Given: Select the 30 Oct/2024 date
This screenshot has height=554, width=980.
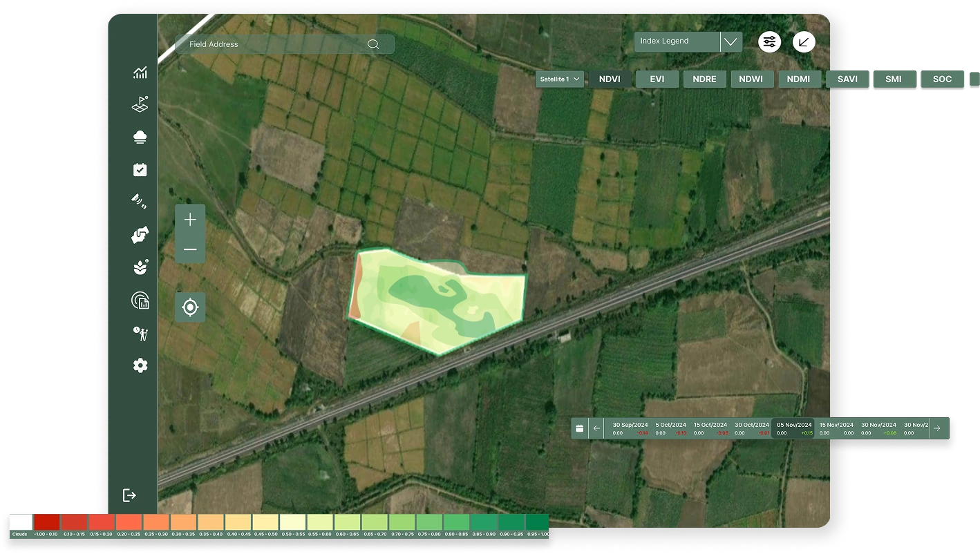Looking at the screenshot, I should coord(752,428).
